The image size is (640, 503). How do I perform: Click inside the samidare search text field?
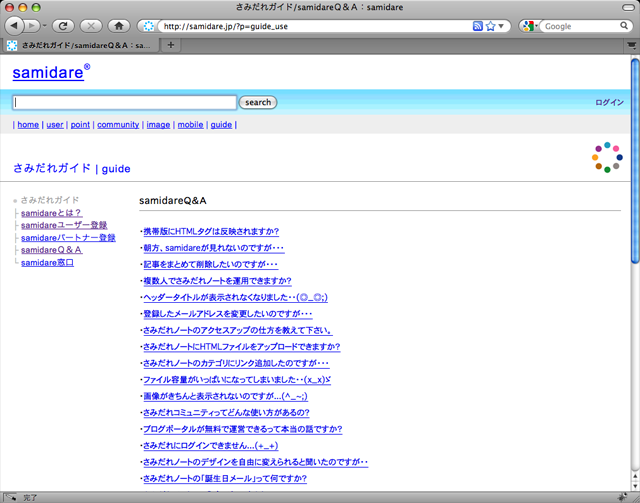[125, 102]
